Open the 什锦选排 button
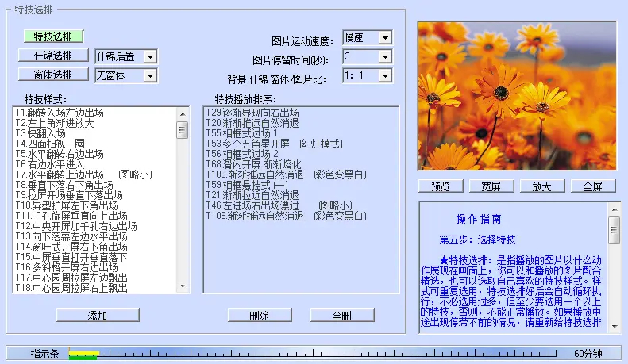This screenshot has width=628, height=364. pyautogui.click(x=53, y=56)
